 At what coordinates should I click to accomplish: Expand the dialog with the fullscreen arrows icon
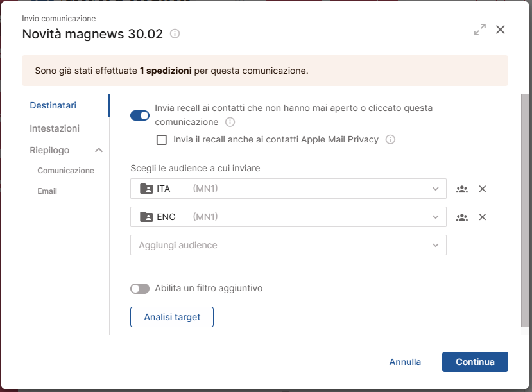click(x=480, y=30)
